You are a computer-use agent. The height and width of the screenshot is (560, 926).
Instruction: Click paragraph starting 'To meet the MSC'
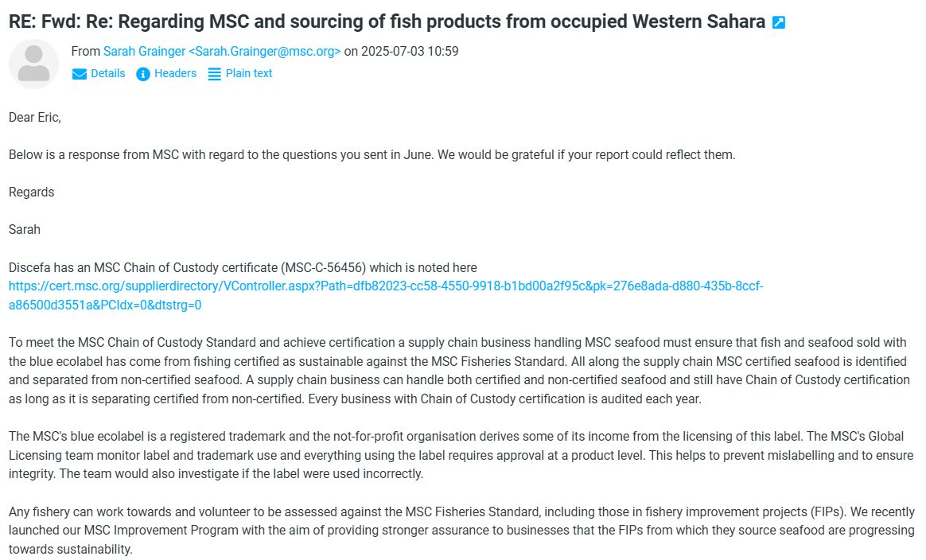point(459,371)
